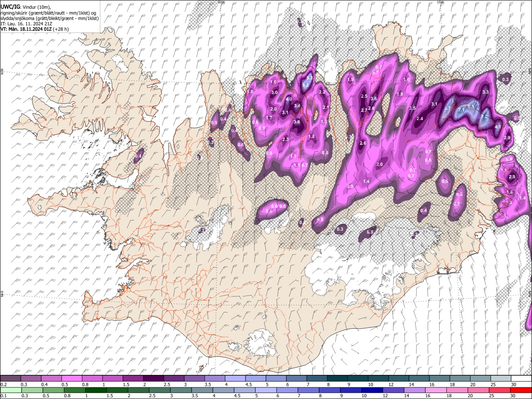Pick the light grey snow swatch for 25 to 30

click(500, 378)
